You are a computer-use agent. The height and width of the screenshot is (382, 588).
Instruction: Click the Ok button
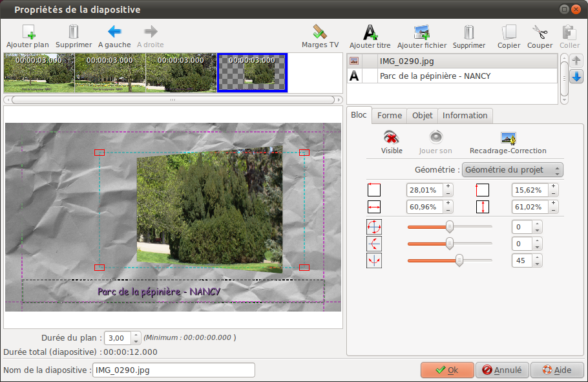click(x=446, y=370)
